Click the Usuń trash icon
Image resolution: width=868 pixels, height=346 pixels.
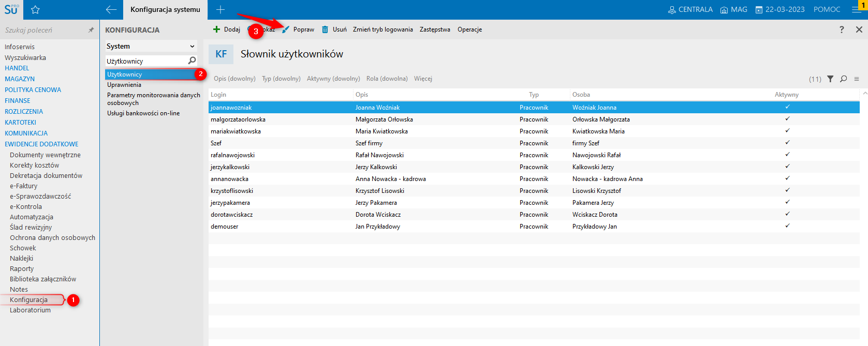[325, 29]
